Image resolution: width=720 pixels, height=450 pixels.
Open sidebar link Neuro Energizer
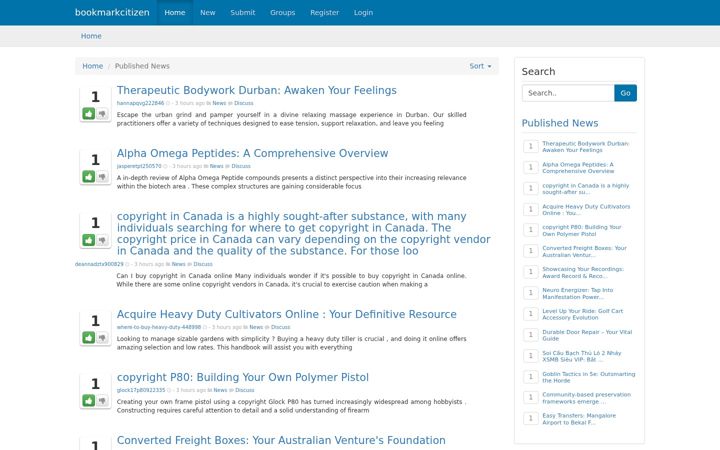click(578, 293)
